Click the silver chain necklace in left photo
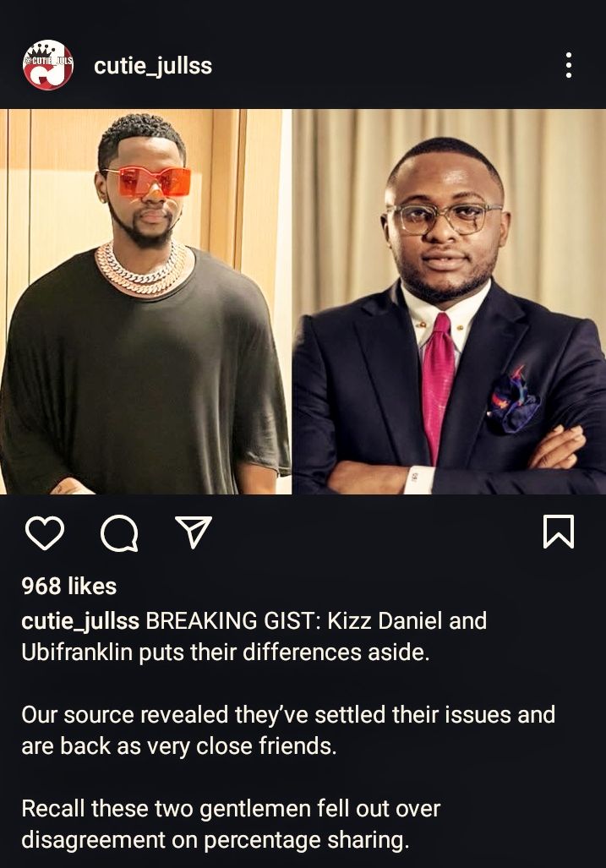Viewport: 606px width, 868px height. coord(142,270)
